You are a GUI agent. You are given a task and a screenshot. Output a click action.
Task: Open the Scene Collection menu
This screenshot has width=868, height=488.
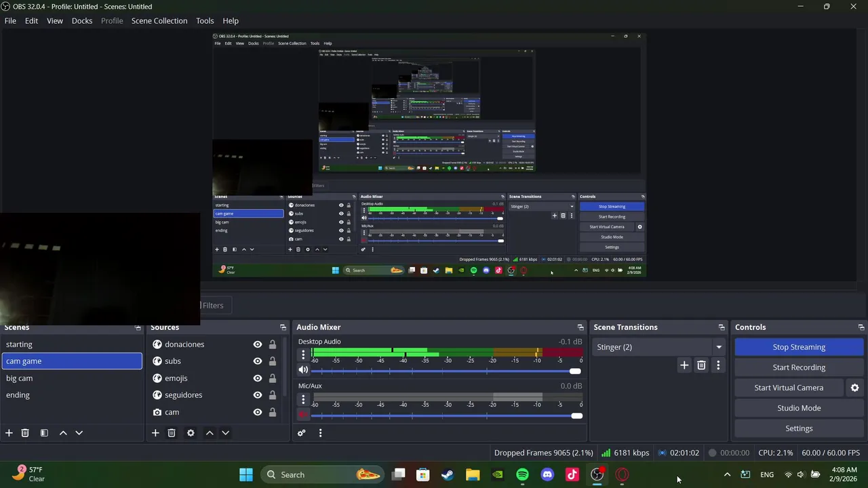point(159,21)
